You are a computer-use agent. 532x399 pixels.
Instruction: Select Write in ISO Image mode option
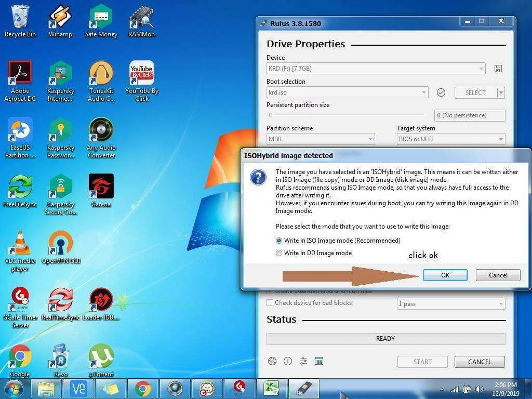pyautogui.click(x=339, y=241)
